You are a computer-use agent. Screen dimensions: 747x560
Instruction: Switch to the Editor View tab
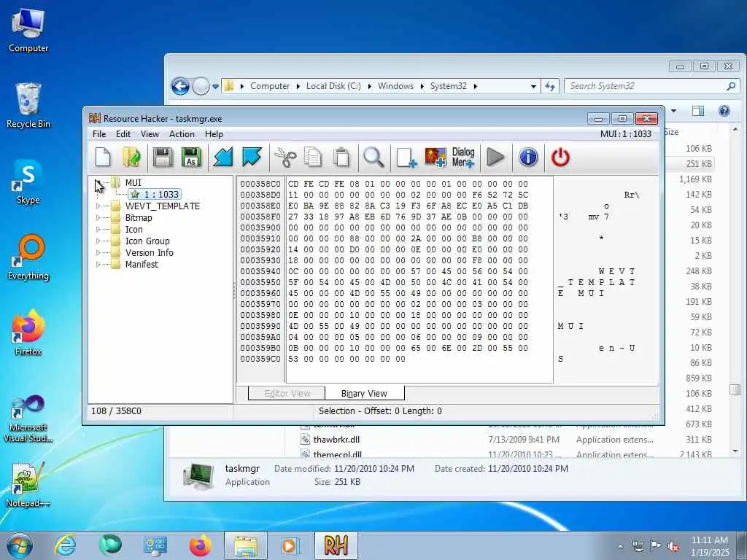coord(287,393)
